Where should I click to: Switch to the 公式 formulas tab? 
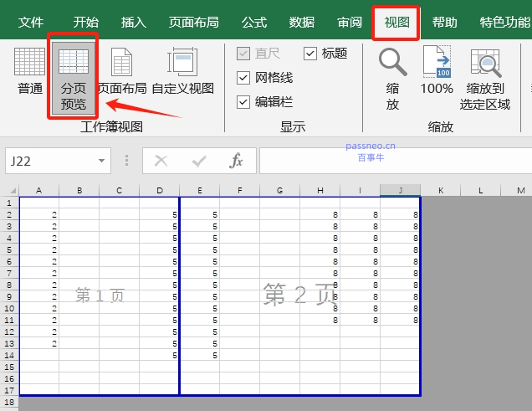254,23
